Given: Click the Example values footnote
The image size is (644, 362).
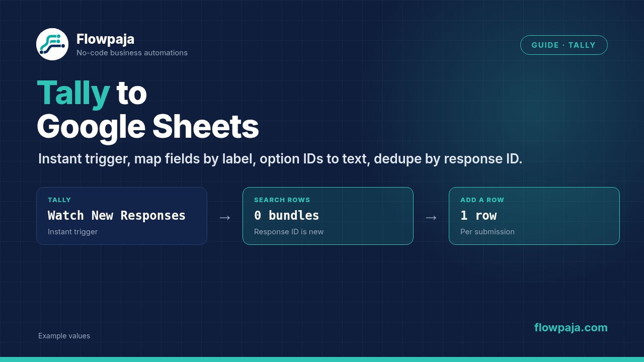Looking at the screenshot, I should [x=64, y=336].
